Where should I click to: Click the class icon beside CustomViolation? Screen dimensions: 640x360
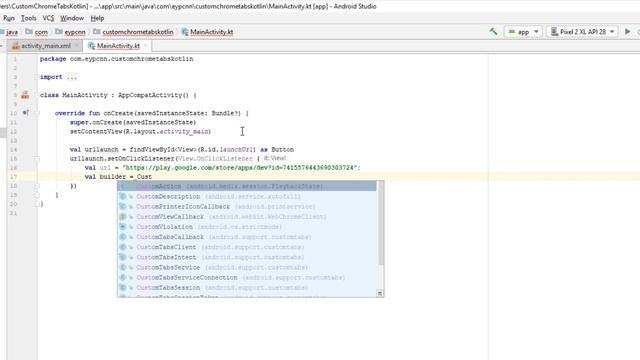122,227
